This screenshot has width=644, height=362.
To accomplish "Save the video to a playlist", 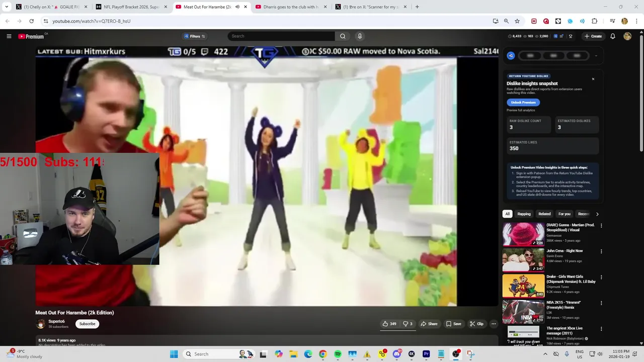I will 453,324.
